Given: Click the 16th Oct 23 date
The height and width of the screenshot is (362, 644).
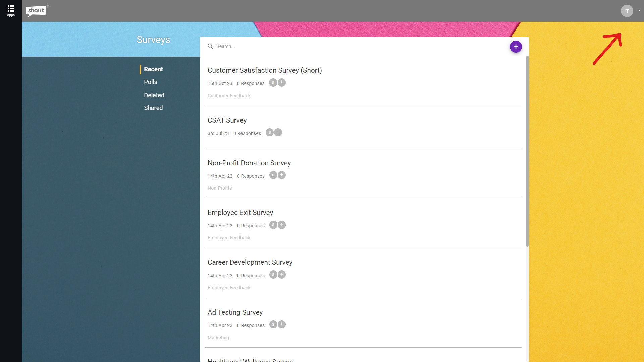Looking at the screenshot, I should tap(220, 83).
